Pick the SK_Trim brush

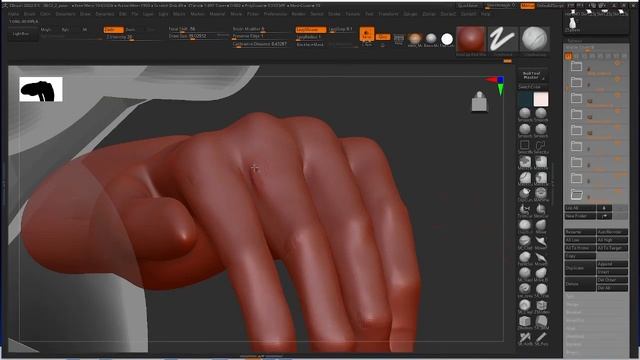tap(541, 290)
